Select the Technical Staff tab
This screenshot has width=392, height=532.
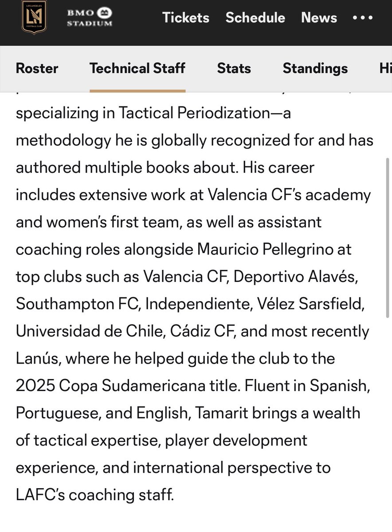click(x=137, y=68)
